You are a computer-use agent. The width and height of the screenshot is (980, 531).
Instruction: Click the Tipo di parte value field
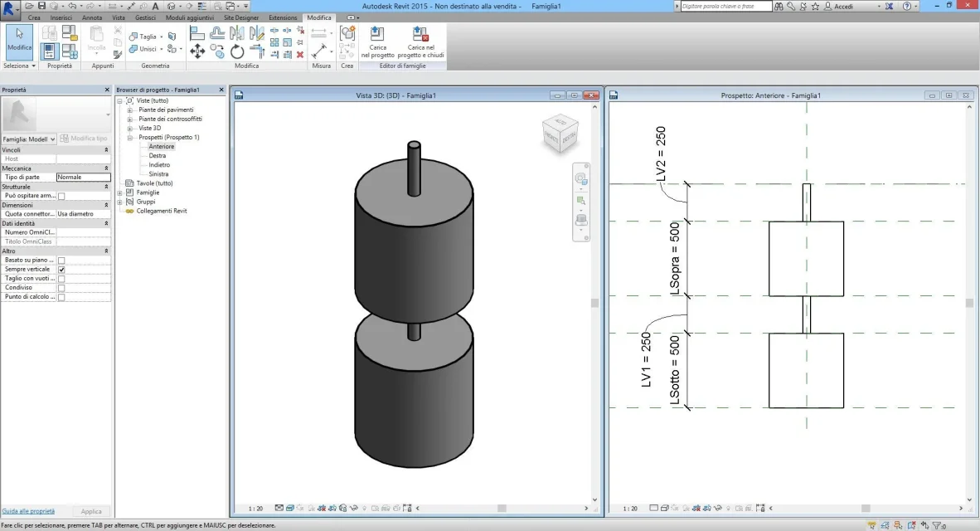(x=83, y=177)
